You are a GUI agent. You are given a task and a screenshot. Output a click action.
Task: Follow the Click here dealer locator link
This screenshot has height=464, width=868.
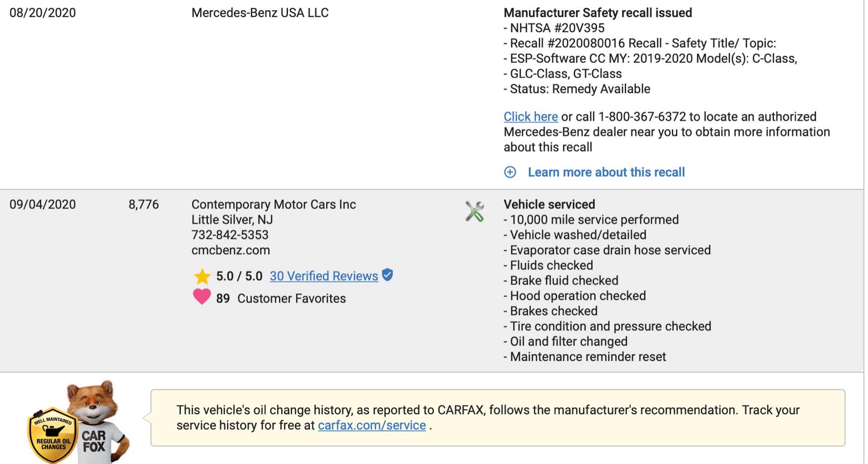pyautogui.click(x=531, y=117)
